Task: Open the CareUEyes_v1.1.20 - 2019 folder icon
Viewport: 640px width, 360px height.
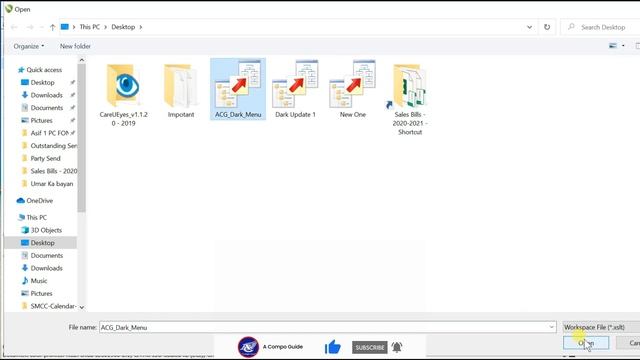Action: (x=124, y=86)
